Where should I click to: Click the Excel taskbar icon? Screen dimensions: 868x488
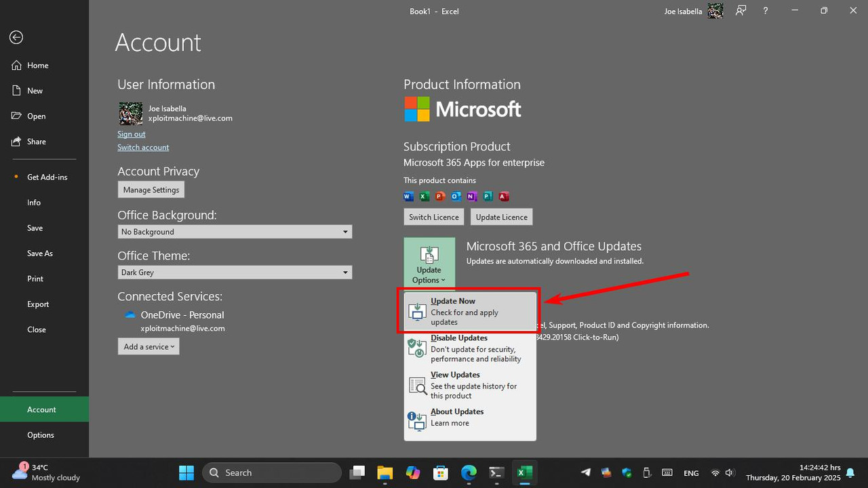524,472
